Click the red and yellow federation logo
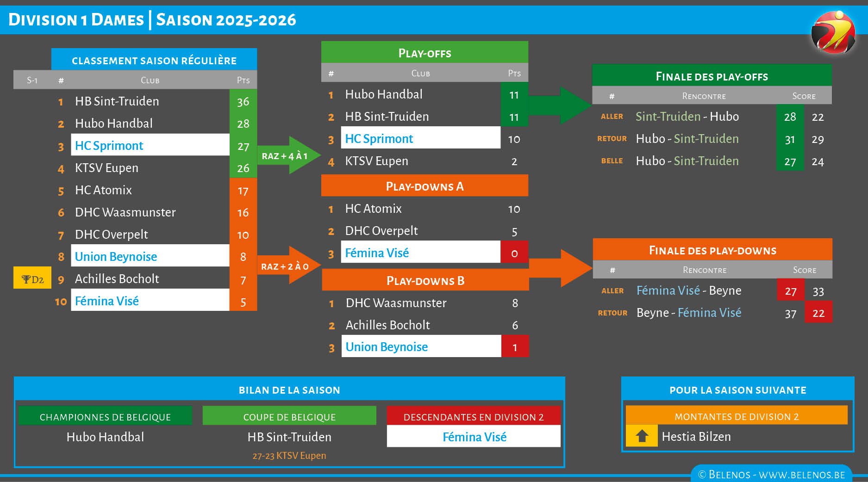 tap(833, 32)
